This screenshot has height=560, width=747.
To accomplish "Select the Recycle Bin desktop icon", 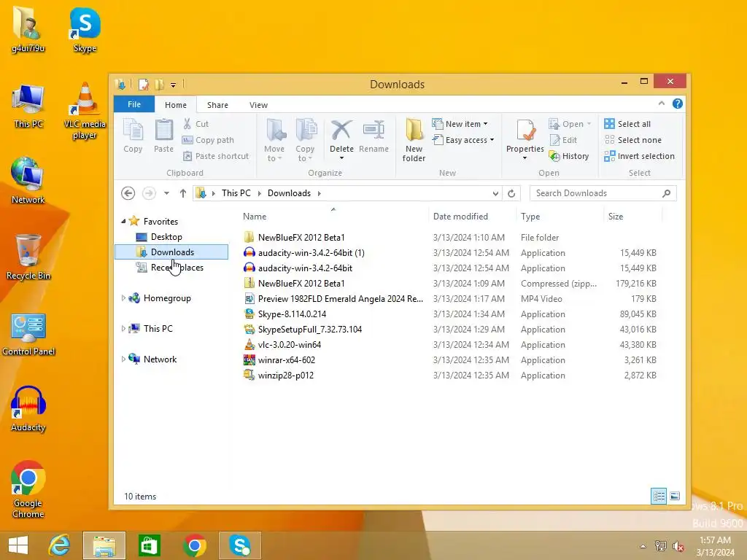I will pos(28,257).
